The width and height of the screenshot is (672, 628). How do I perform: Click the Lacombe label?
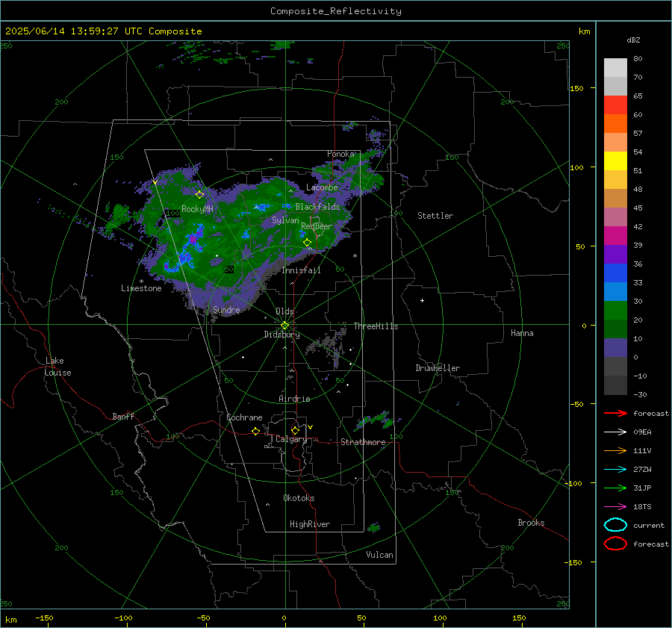322,187
